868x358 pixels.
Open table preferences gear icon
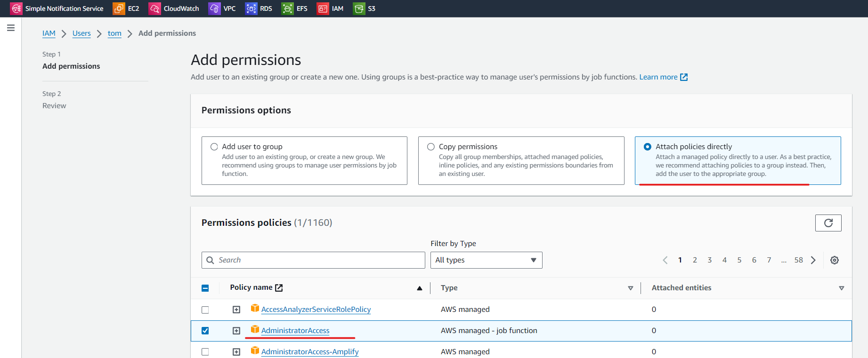(x=834, y=260)
